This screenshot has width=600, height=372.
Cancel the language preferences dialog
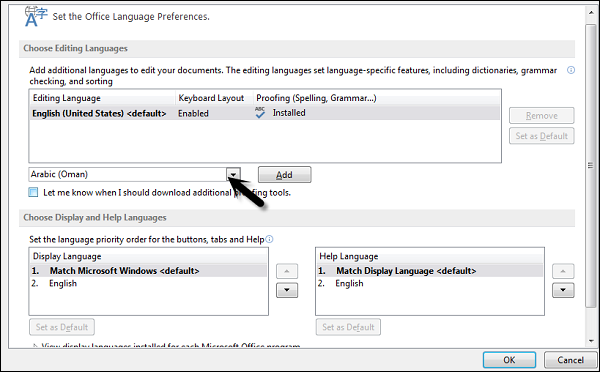pyautogui.click(x=570, y=360)
